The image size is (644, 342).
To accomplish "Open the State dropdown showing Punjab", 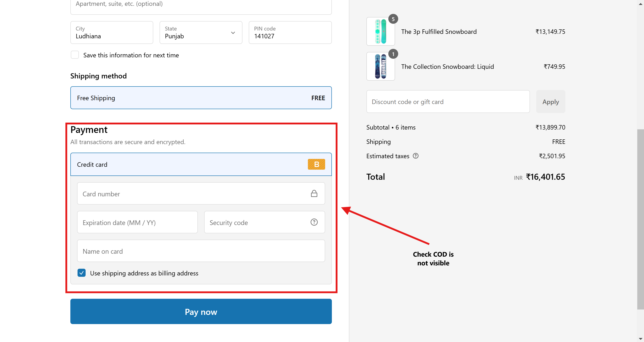I will 201,32.
